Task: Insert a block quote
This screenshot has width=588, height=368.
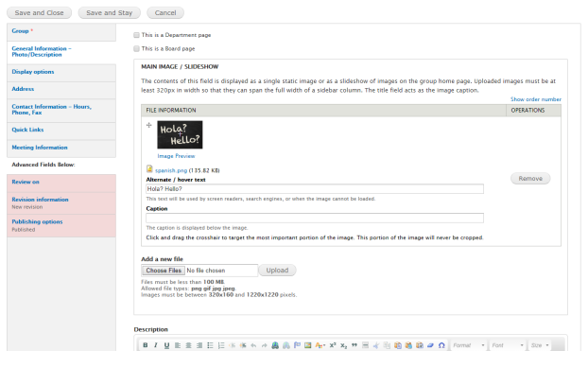Action: [355, 345]
